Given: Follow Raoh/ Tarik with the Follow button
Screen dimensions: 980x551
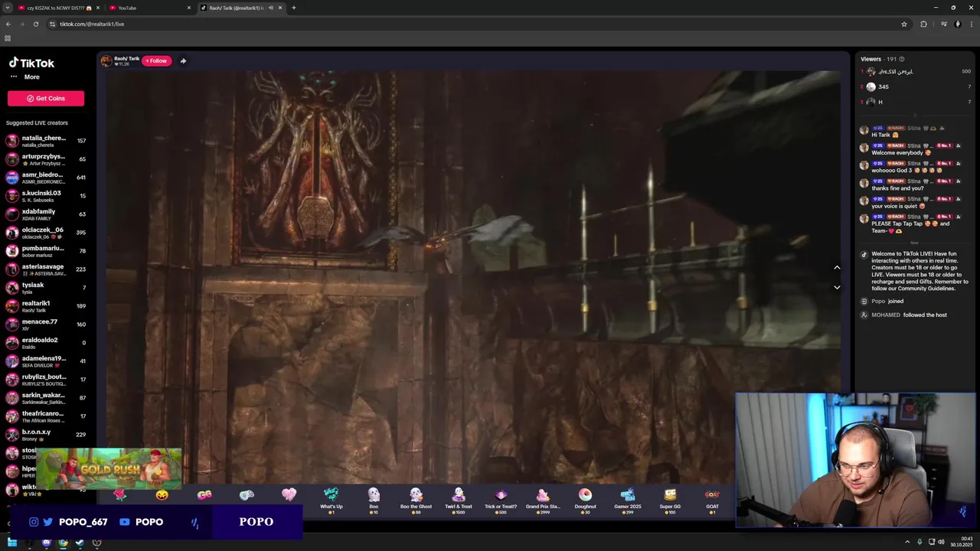Looking at the screenshot, I should pyautogui.click(x=156, y=60).
